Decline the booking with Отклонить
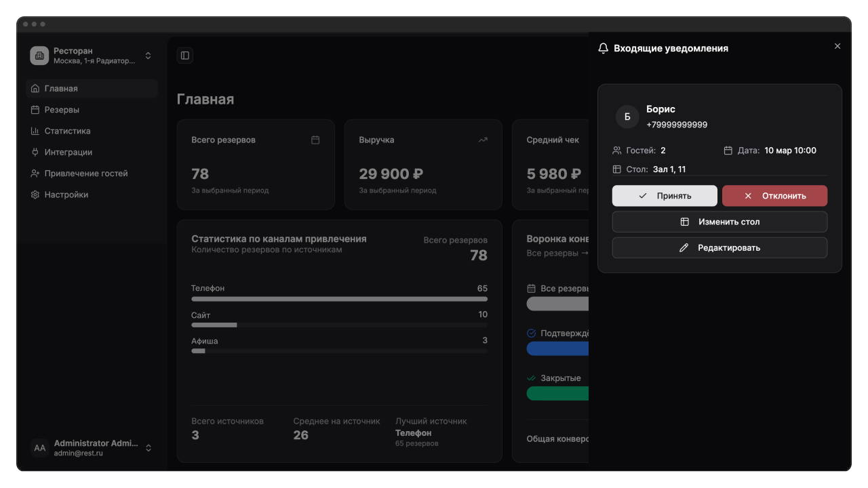 pyautogui.click(x=774, y=196)
